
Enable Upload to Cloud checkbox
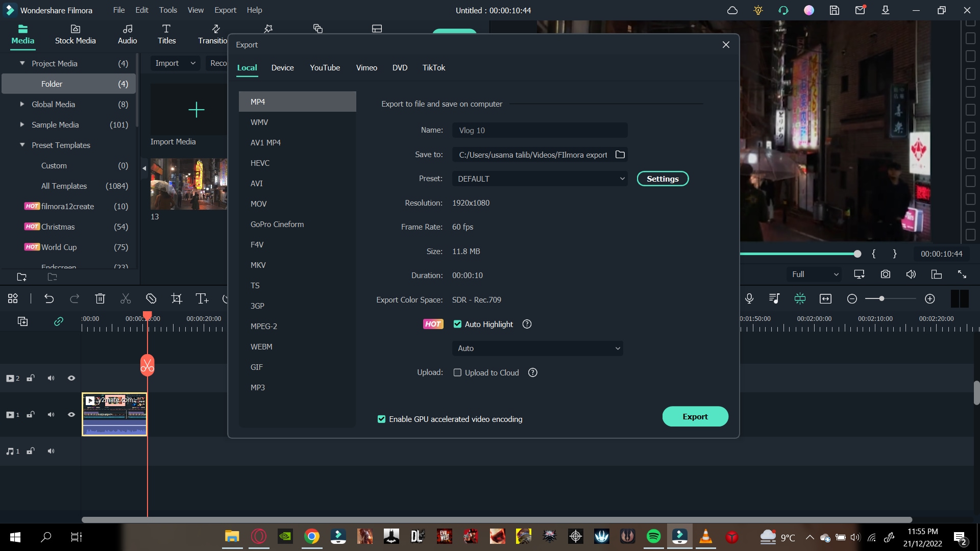click(x=458, y=373)
